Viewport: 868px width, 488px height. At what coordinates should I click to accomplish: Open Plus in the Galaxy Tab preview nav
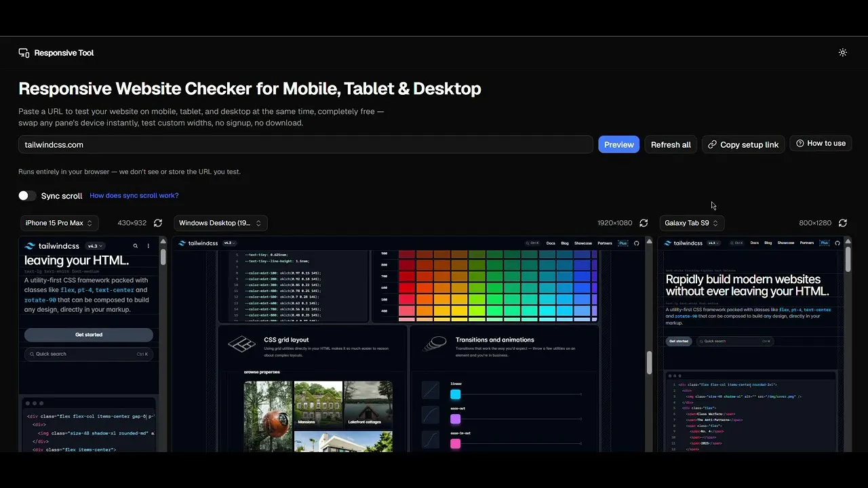824,243
